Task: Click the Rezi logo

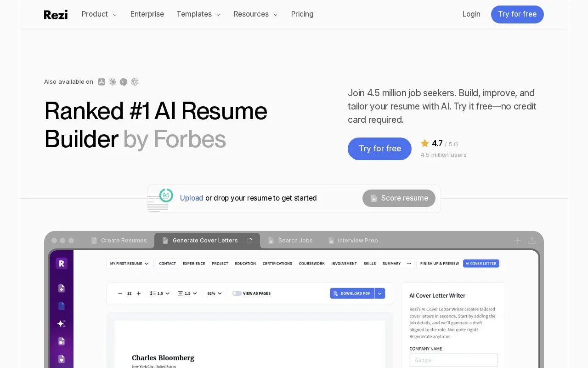Action: [x=56, y=14]
